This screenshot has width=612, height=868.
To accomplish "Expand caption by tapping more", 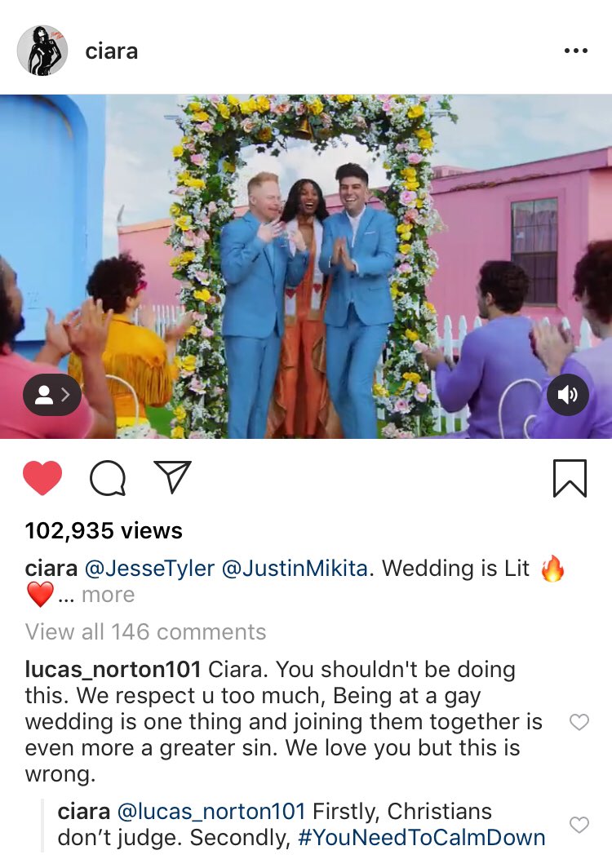I will (x=108, y=595).
